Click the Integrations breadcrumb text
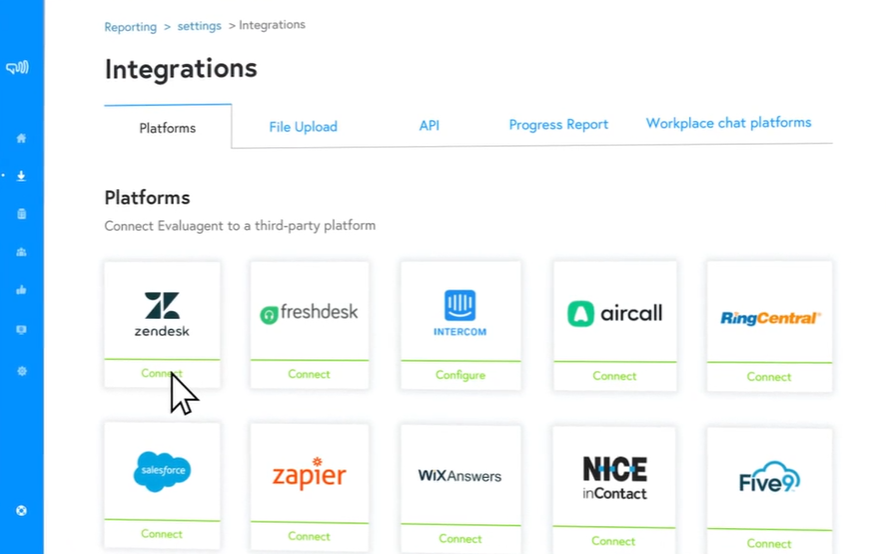Viewport: 886px width, 554px height. click(x=272, y=25)
